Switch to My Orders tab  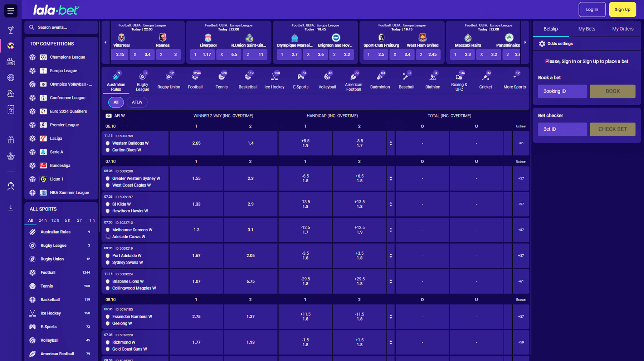(x=623, y=29)
